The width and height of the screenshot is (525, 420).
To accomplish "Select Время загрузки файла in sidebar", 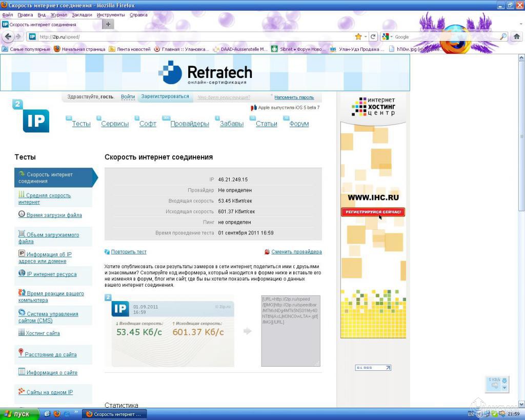I will click(x=54, y=215).
